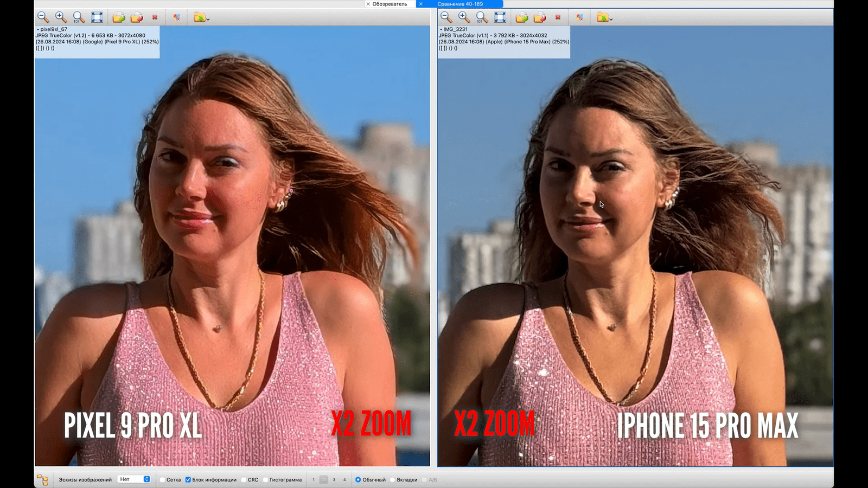Uncheck the Блок информации checkbox
The image size is (868, 488).
(188, 480)
